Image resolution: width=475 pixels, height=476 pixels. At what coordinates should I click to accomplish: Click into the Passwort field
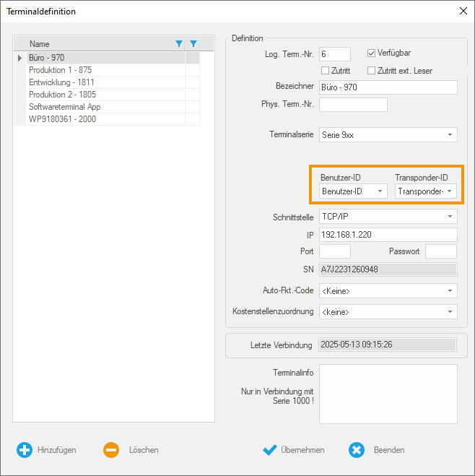pyautogui.click(x=440, y=251)
